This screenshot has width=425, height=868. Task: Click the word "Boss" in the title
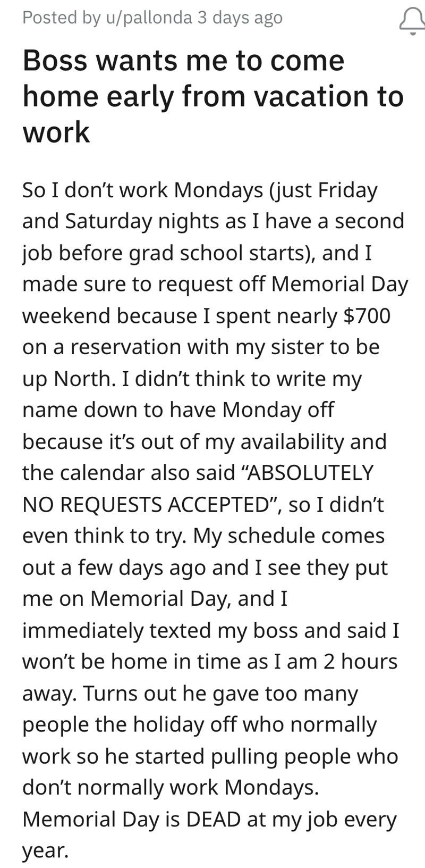[x=52, y=61]
